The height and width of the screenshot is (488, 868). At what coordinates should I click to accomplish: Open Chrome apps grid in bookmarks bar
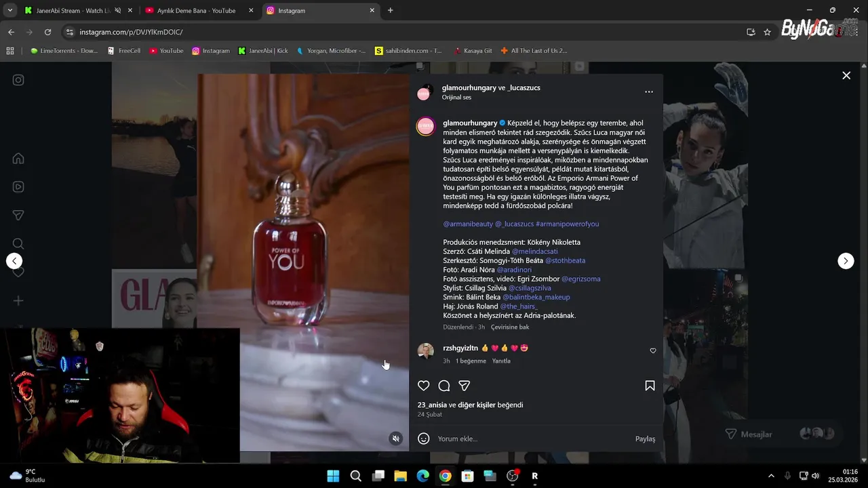[10, 51]
